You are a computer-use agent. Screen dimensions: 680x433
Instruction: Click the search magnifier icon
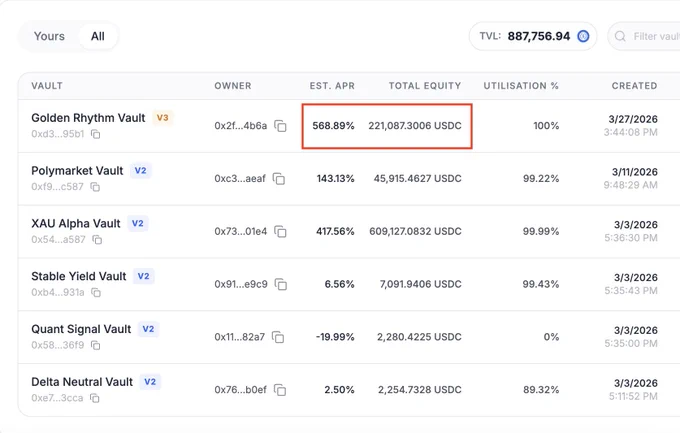tap(620, 36)
